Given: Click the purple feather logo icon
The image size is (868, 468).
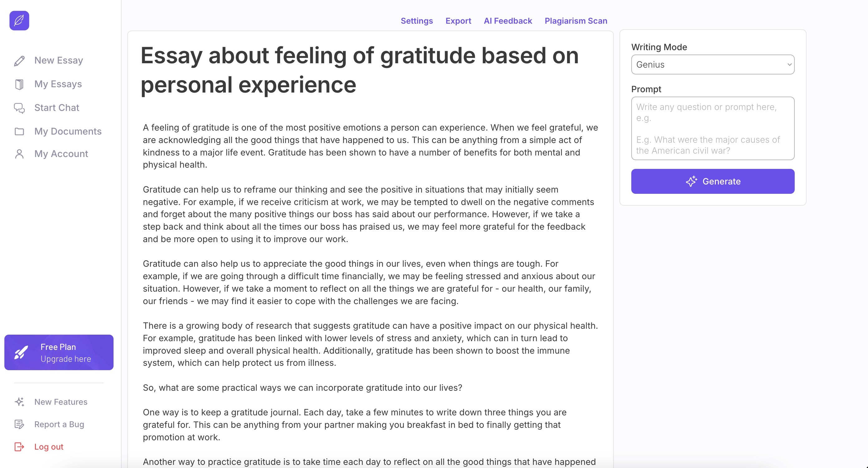Looking at the screenshot, I should (x=19, y=21).
